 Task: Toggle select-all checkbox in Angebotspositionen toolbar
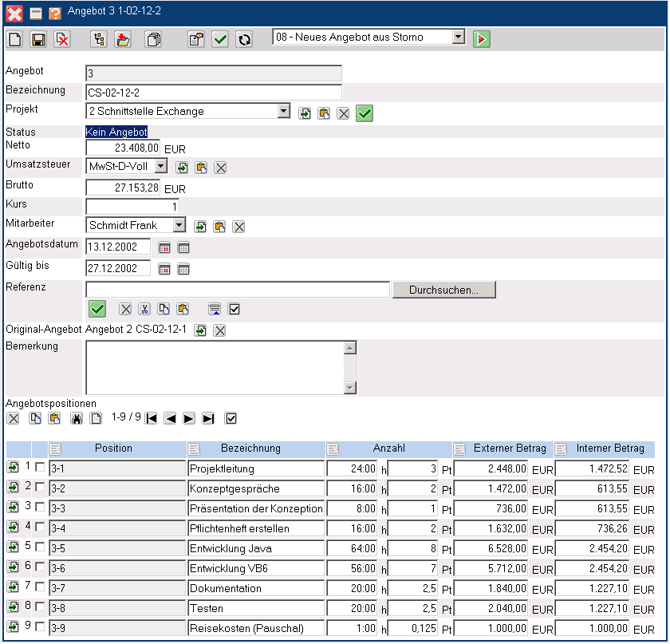pyautogui.click(x=231, y=418)
